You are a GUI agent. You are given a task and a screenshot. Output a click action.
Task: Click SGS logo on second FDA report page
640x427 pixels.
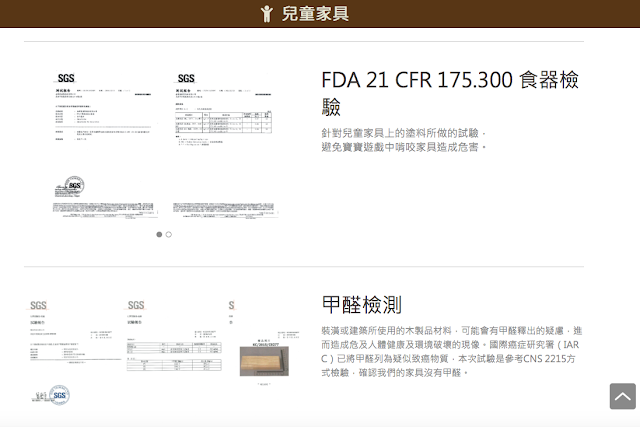point(186,78)
